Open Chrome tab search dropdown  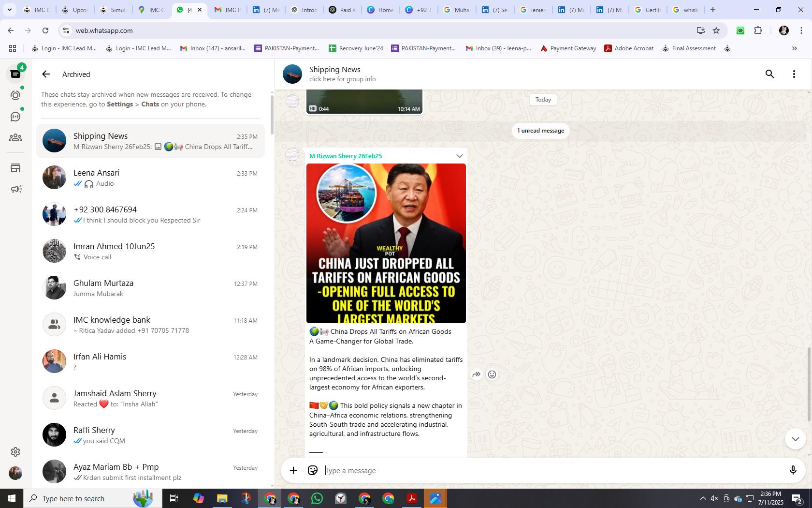point(9,10)
